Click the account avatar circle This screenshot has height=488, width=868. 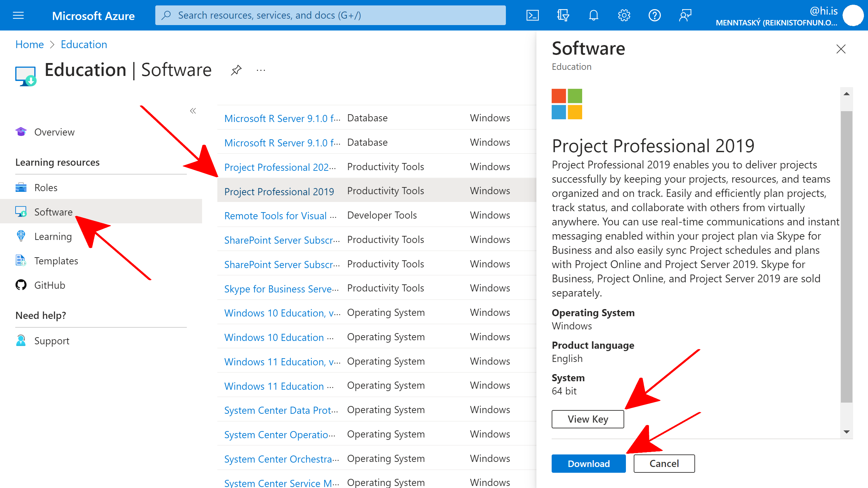pos(853,16)
